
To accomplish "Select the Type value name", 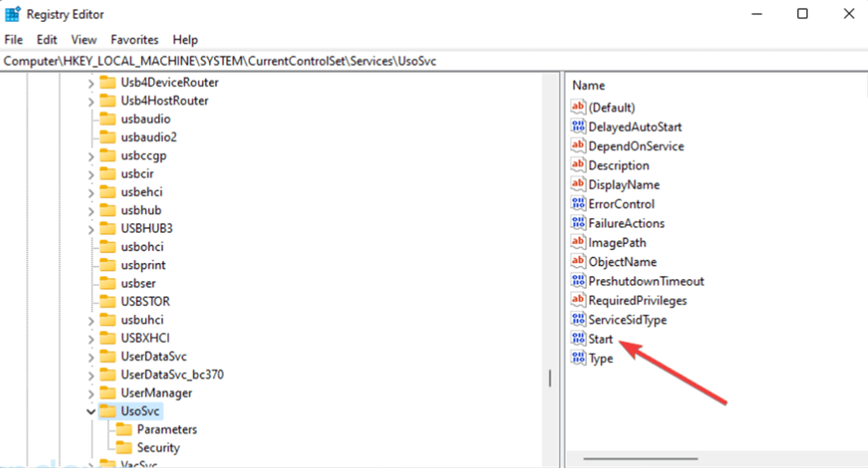I will pos(601,358).
